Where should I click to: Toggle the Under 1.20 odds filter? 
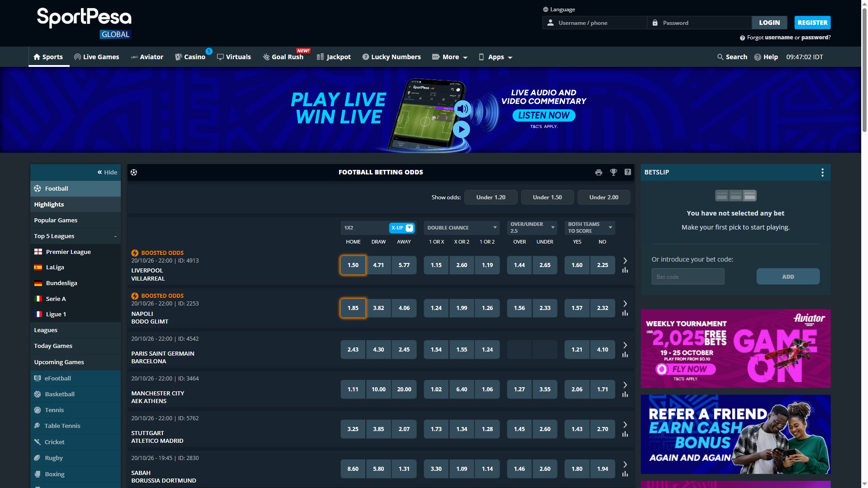(x=491, y=197)
